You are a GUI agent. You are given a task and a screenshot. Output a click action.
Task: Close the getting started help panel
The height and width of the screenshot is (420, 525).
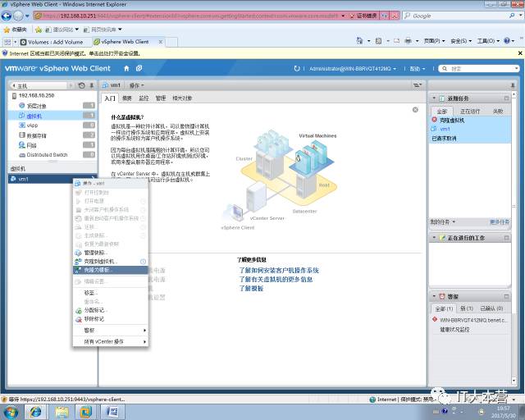point(415,110)
